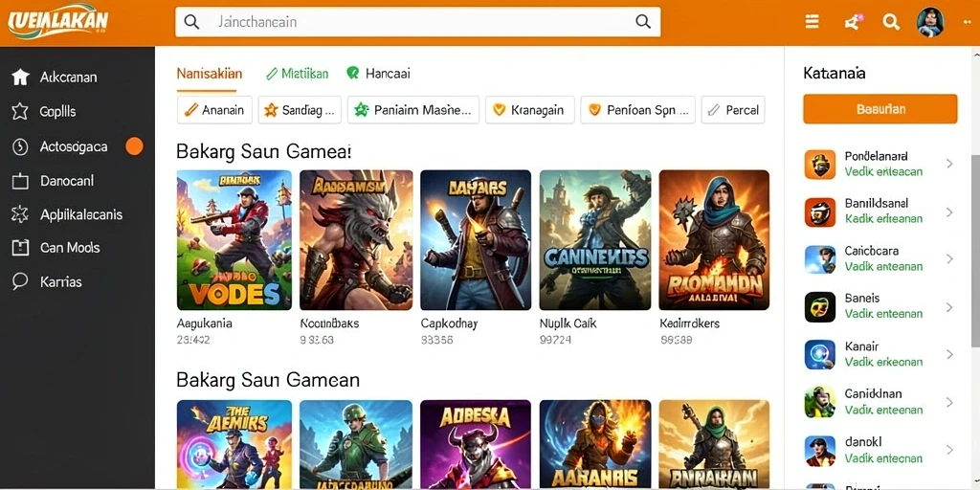Toggle the Kranagain filter chip

coord(529,110)
